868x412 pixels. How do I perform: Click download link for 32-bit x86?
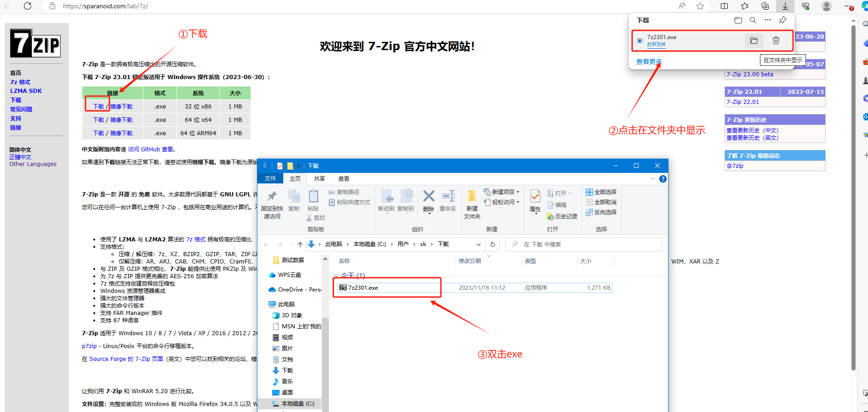point(98,107)
